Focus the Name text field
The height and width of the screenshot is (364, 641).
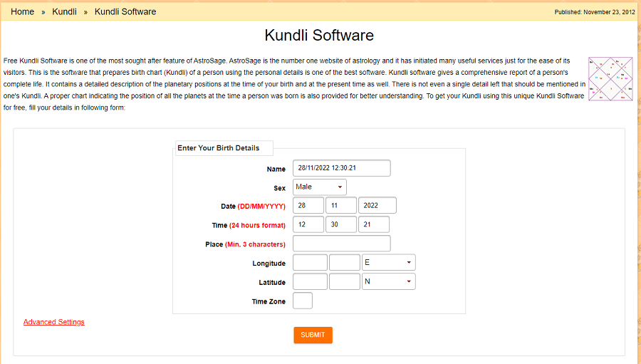click(341, 168)
